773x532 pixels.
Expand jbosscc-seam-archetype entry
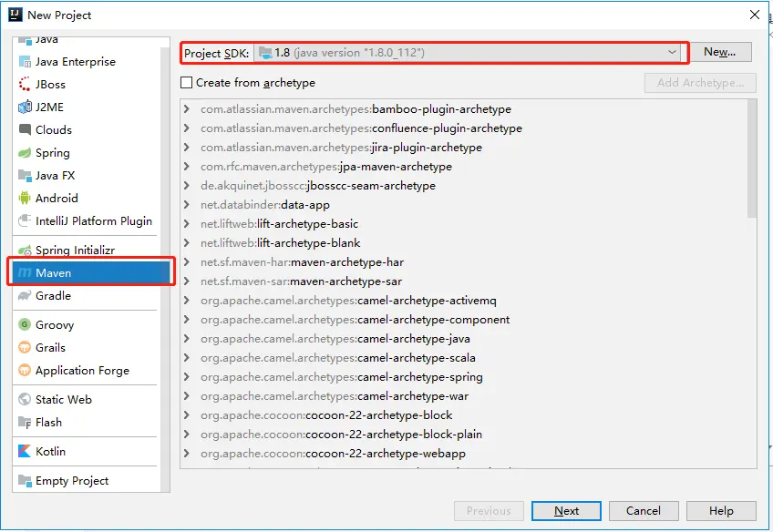[x=186, y=186]
